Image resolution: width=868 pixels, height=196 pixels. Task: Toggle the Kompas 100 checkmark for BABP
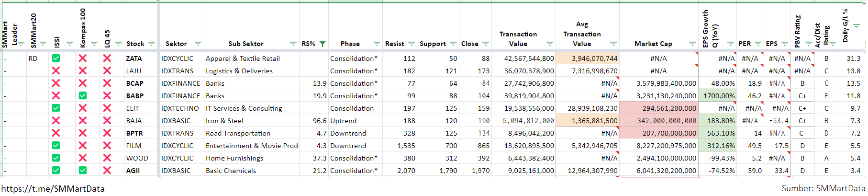pos(83,95)
